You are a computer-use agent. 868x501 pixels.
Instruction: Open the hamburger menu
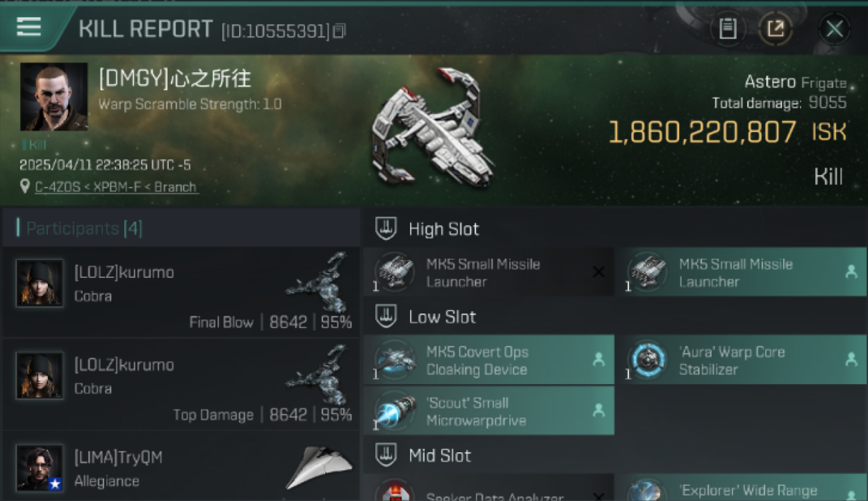29,27
